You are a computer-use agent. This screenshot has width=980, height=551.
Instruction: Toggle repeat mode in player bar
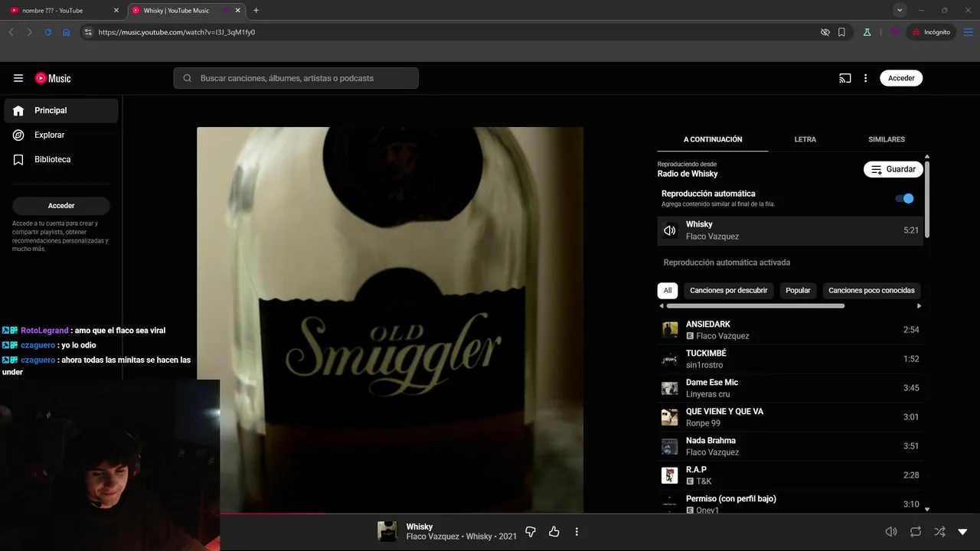point(916,532)
